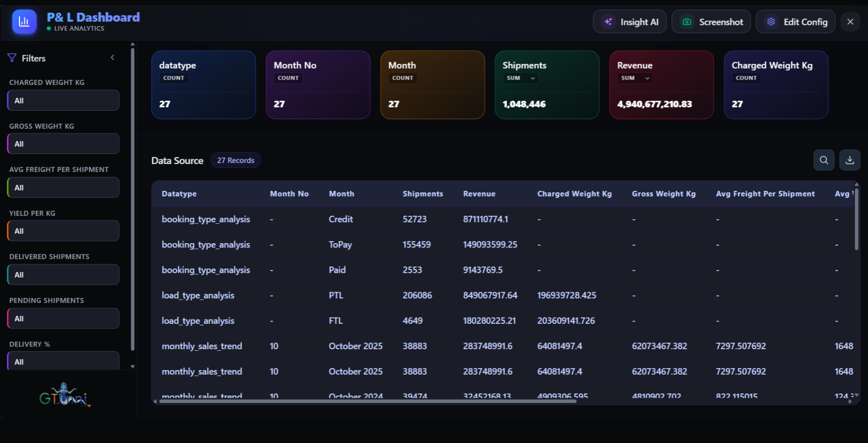
Task: Click the Screenshot camera icon
Action: click(687, 22)
